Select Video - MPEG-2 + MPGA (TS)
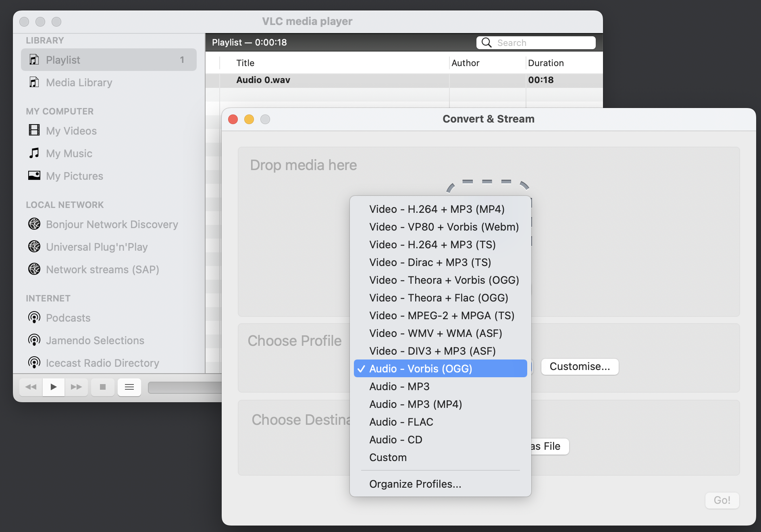 441,316
